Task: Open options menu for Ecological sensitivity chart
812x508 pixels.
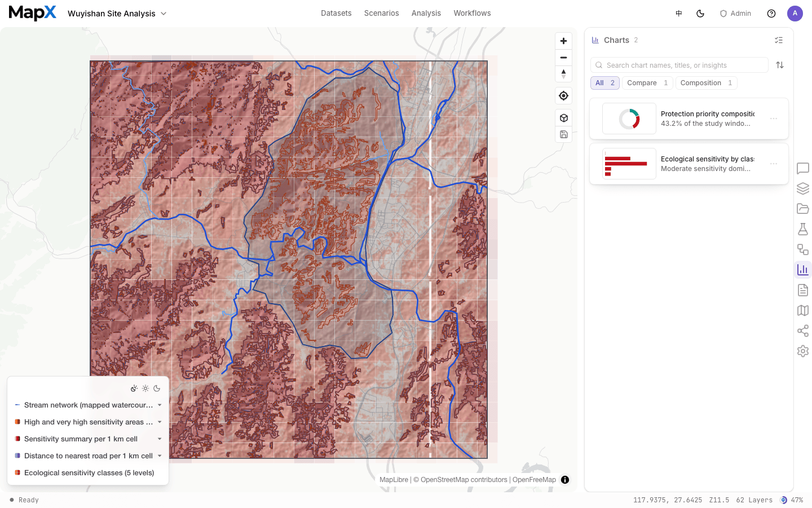Action: [774, 164]
